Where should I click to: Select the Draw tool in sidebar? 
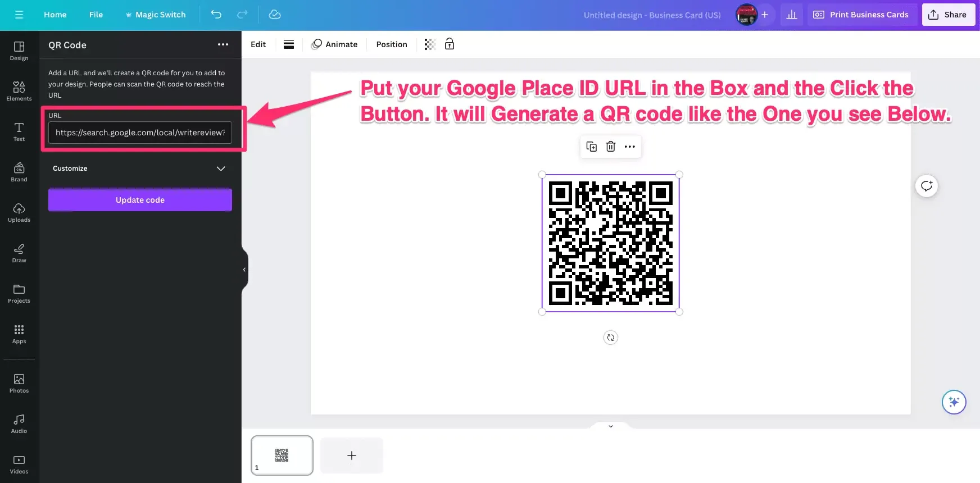point(19,253)
